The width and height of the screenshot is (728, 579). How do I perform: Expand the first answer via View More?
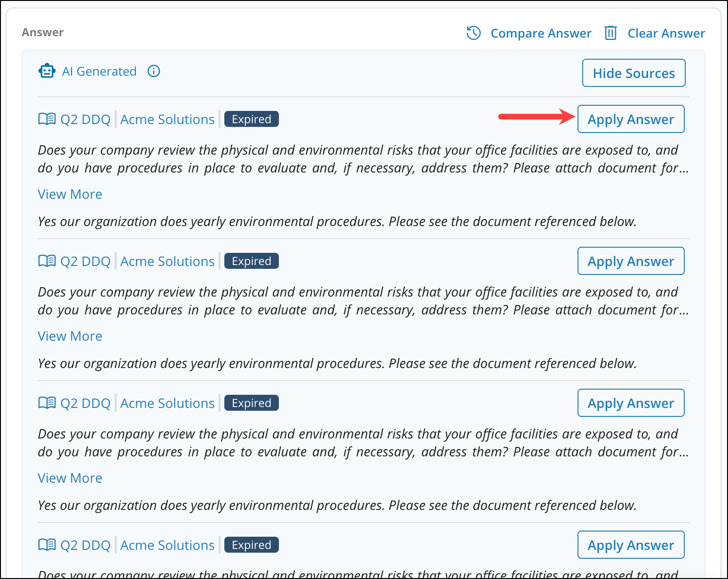click(70, 194)
